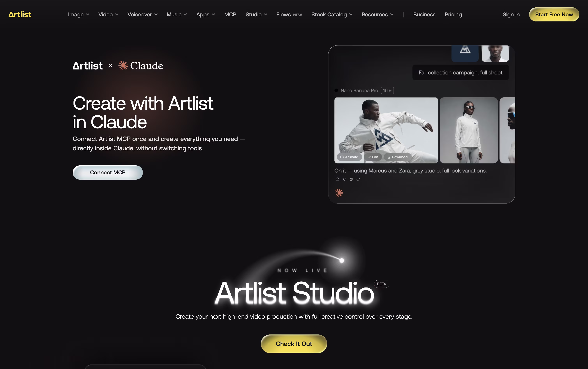Click the Download button on the image
Viewport: 588px width, 369px height.
pos(398,157)
